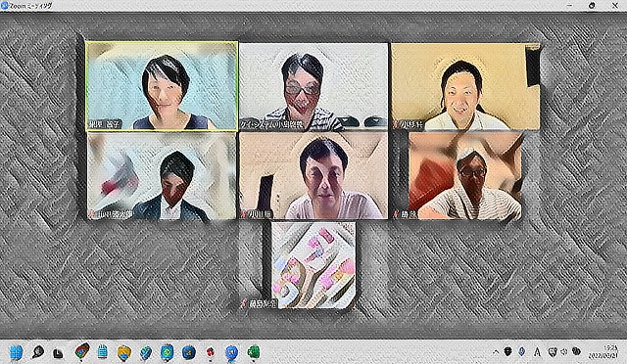Select tile of glasses wearer with headphones

coord(313,87)
